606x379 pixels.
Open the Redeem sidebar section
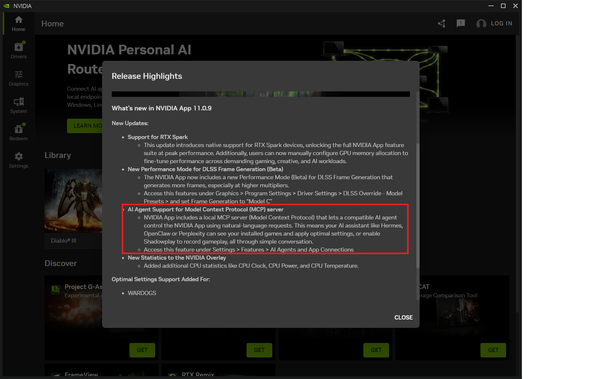18,132
